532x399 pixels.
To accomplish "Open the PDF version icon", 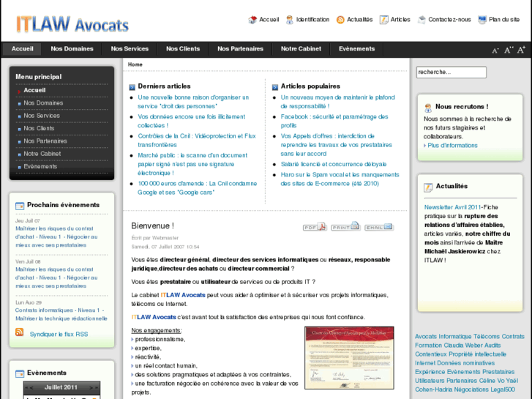I will 315,227.
